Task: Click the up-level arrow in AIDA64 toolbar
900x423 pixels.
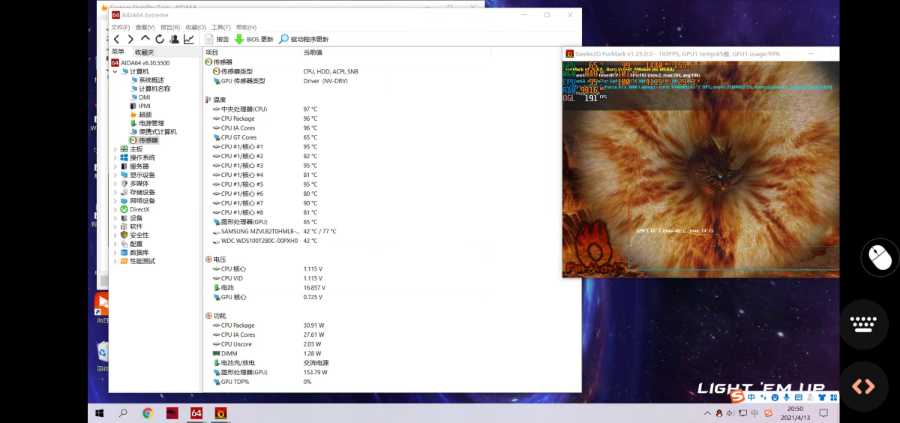Action: pos(145,39)
